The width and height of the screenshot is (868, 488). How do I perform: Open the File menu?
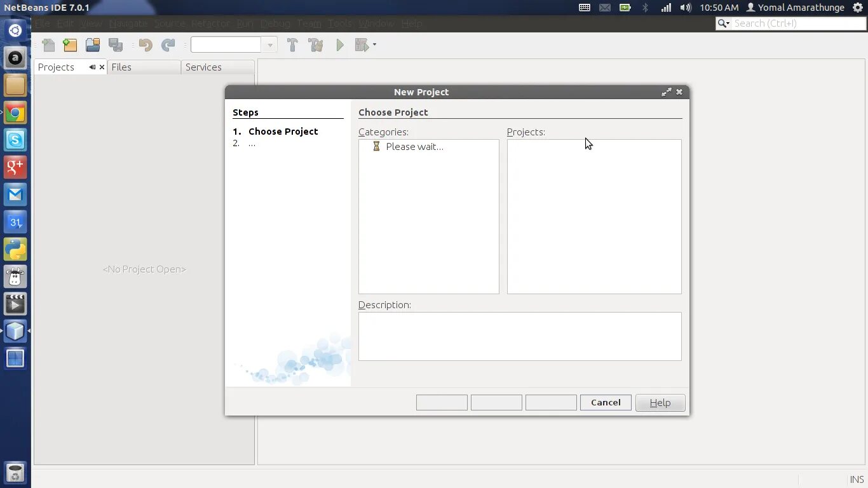[42, 24]
